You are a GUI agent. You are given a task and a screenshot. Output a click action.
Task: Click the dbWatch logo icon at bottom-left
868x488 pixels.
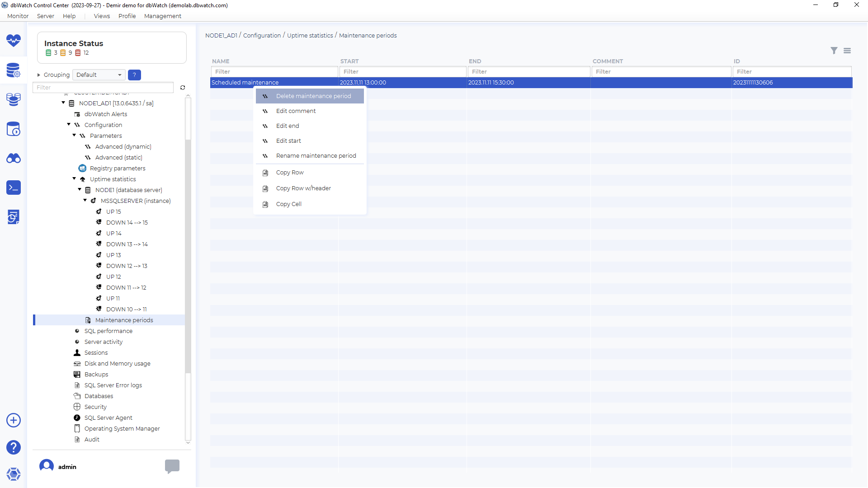click(x=14, y=474)
